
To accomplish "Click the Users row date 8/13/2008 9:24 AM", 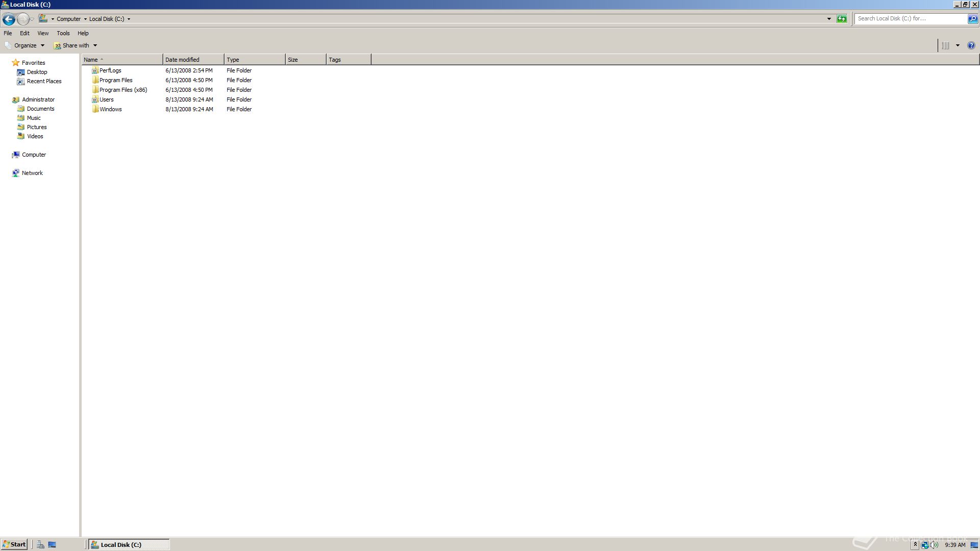I will (x=189, y=99).
